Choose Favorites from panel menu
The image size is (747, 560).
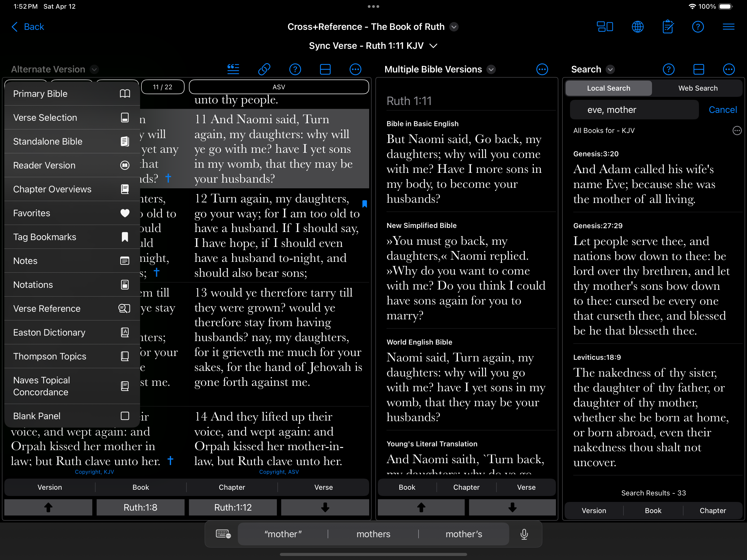(x=72, y=213)
